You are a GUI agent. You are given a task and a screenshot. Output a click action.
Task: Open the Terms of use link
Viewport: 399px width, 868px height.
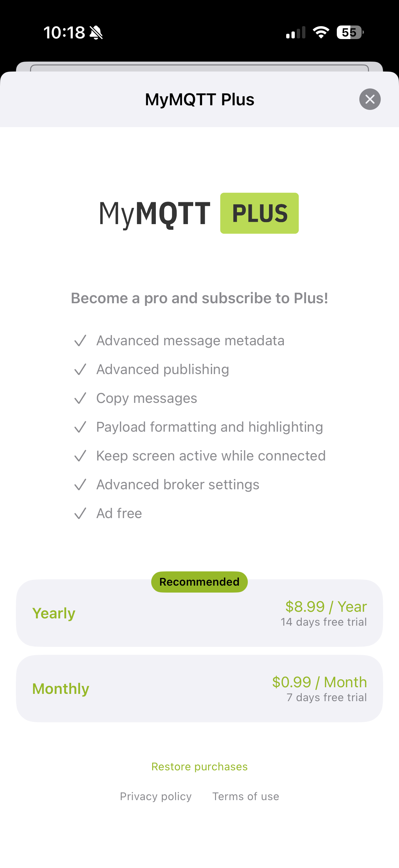pos(246,796)
